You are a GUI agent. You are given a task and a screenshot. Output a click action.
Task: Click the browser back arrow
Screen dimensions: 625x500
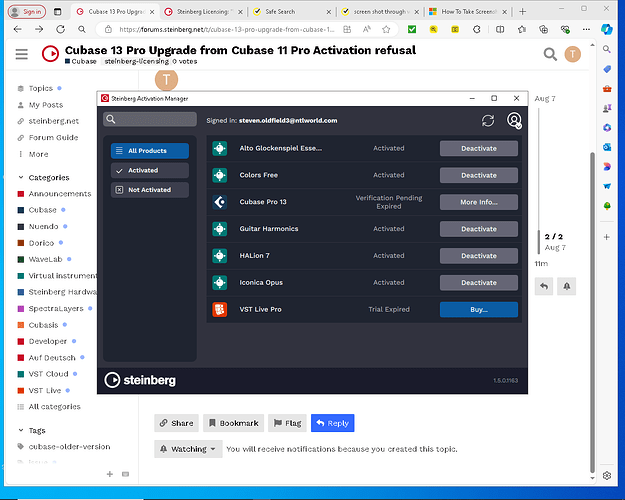pyautogui.click(x=18, y=29)
